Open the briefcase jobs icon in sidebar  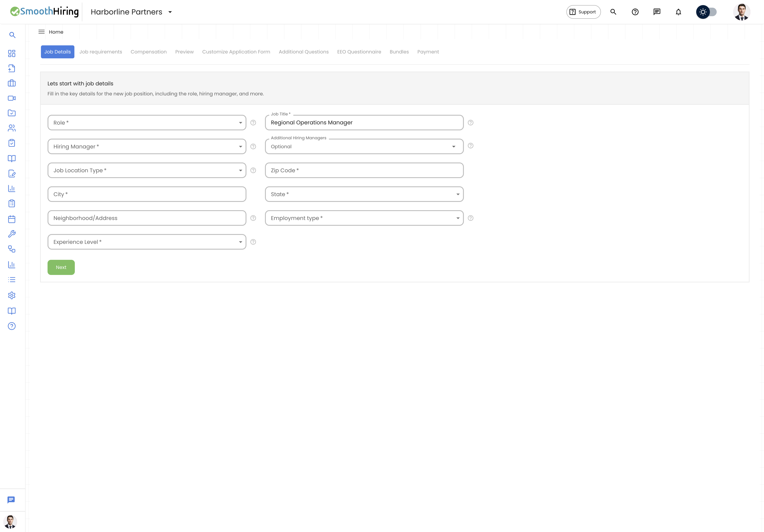tap(12, 83)
